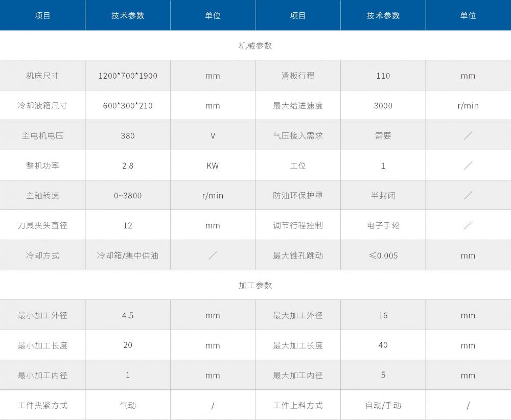Click the 主电机电压 label
Screen dimensions: 511x420
coord(42,136)
